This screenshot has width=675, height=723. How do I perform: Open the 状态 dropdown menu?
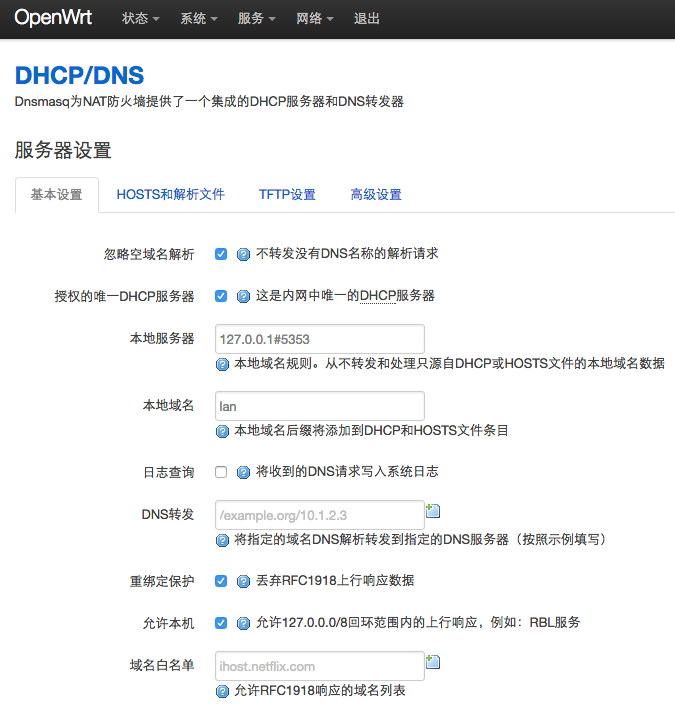[140, 18]
